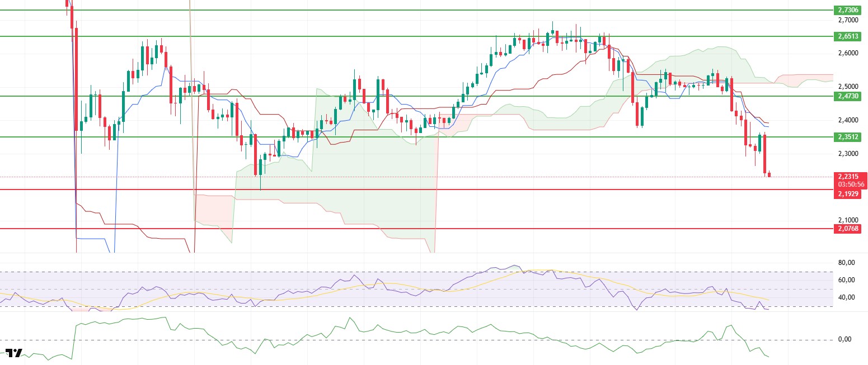Viewport: 868px width, 365px height.
Task: Click the 2,7000 price axis tick
Action: pos(848,20)
